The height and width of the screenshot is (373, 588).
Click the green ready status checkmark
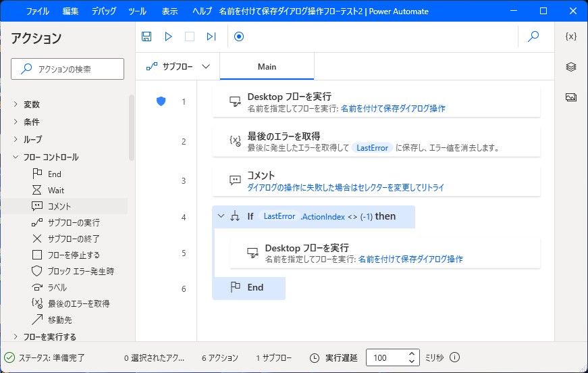coord(9,357)
